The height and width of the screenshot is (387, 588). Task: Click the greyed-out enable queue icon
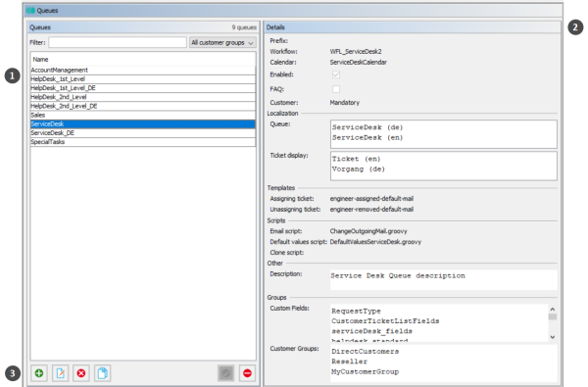point(226,373)
